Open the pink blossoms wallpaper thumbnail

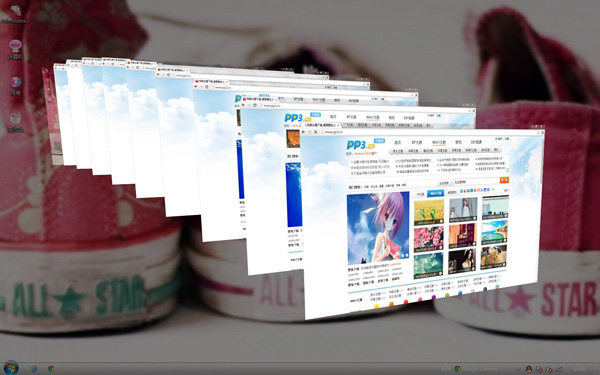[429, 238]
